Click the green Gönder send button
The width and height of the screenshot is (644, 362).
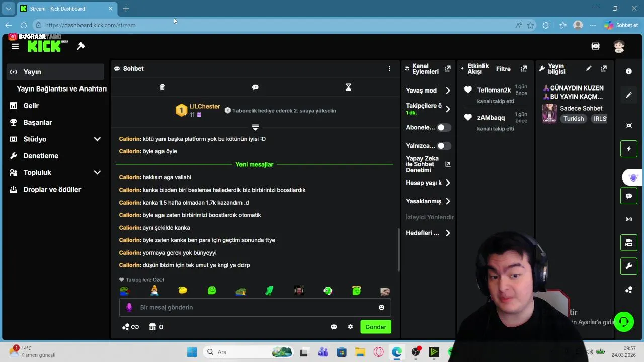click(x=376, y=327)
